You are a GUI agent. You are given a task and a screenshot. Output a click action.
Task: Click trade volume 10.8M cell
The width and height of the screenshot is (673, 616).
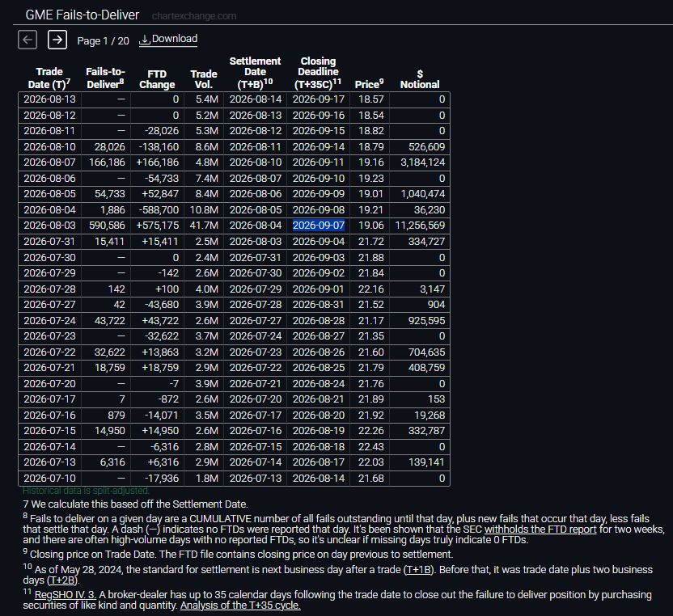(x=204, y=210)
